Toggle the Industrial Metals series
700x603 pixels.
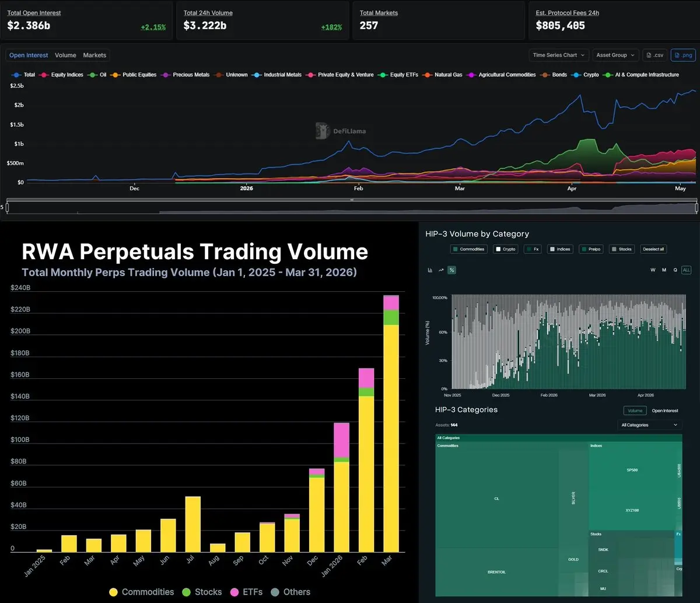tap(276, 75)
